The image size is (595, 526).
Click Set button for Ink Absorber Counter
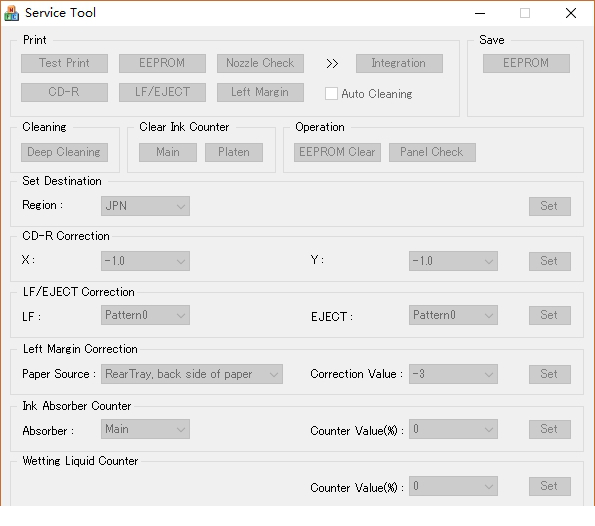tap(550, 429)
